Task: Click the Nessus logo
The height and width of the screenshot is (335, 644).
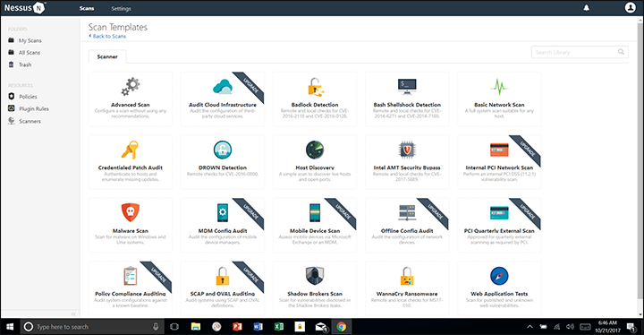Action: coord(25,8)
